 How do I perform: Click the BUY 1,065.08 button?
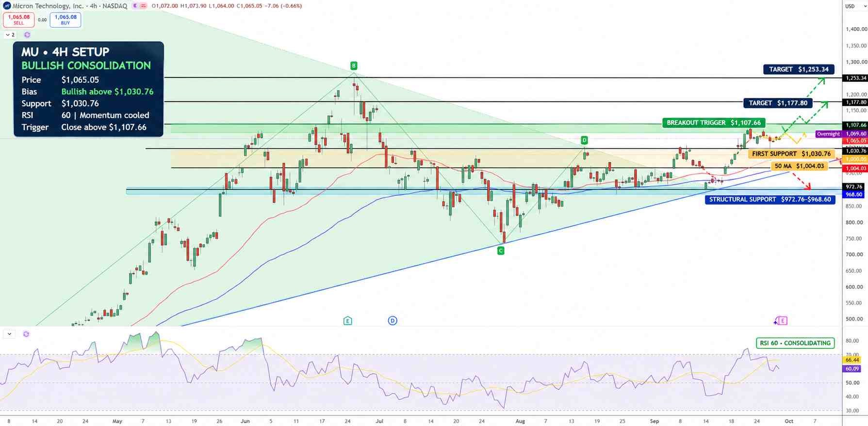tap(66, 19)
